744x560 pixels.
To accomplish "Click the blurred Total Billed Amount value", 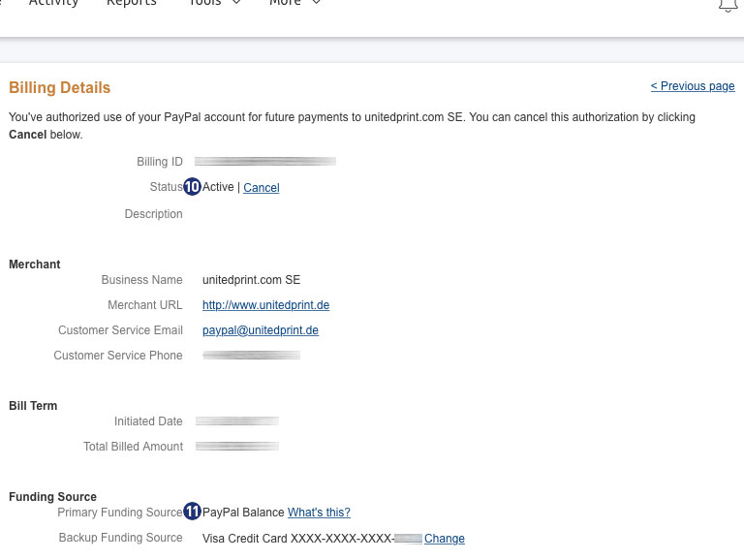I will [236, 447].
